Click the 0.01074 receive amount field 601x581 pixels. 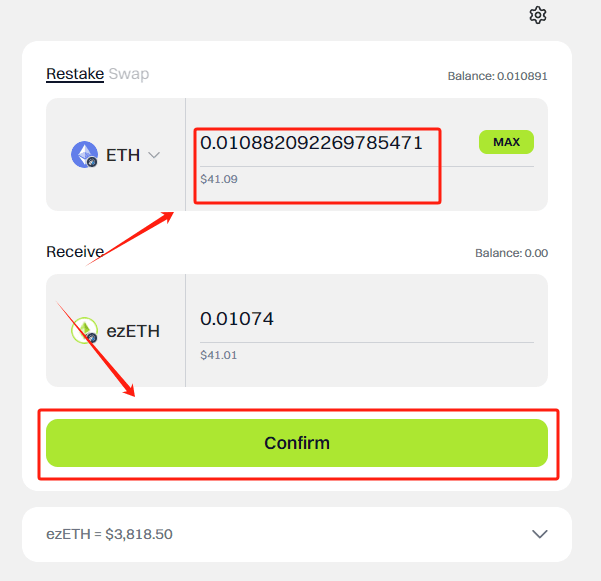[237, 319]
